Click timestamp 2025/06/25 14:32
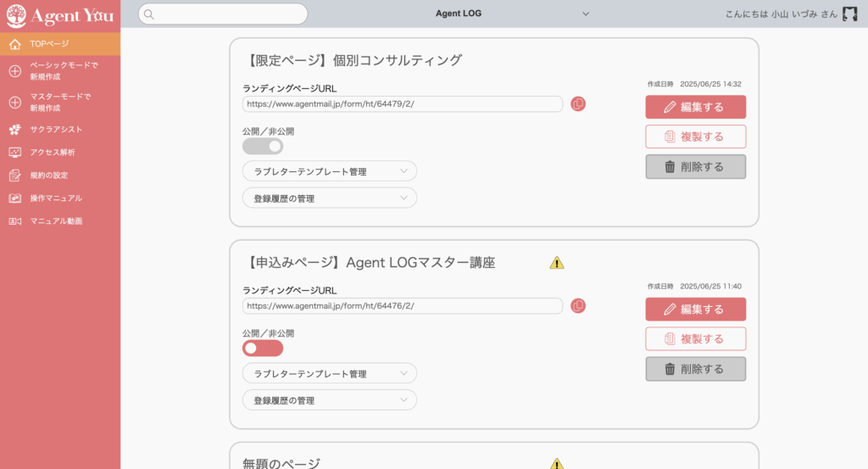868x469 pixels. tap(711, 84)
